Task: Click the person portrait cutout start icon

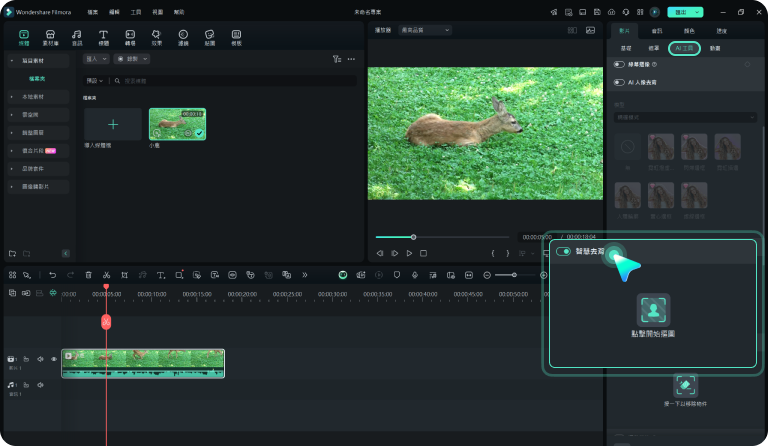Action: tap(653, 310)
